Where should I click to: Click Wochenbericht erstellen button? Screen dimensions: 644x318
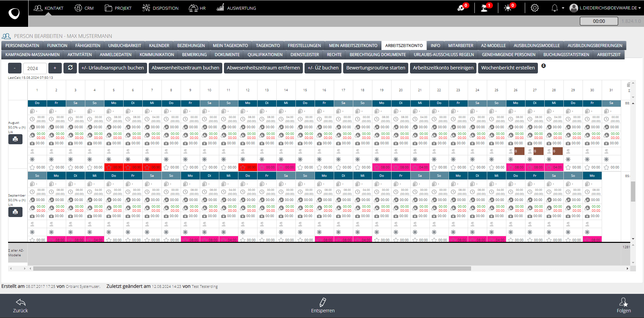tap(508, 68)
